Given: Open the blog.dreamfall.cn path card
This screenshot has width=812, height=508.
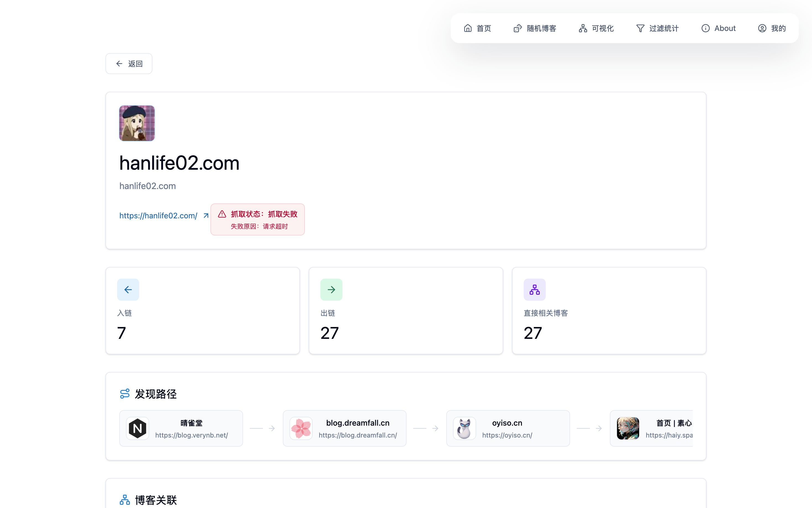Looking at the screenshot, I should [x=344, y=428].
